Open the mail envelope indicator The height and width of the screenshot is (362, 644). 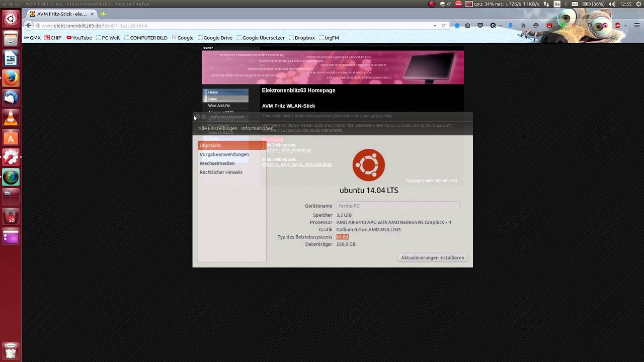pos(575,4)
